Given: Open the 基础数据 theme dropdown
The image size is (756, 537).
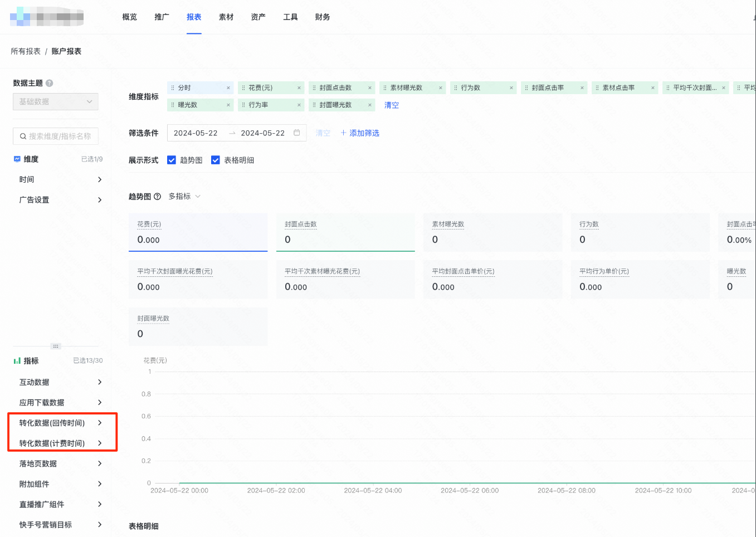Looking at the screenshot, I should pyautogui.click(x=56, y=101).
